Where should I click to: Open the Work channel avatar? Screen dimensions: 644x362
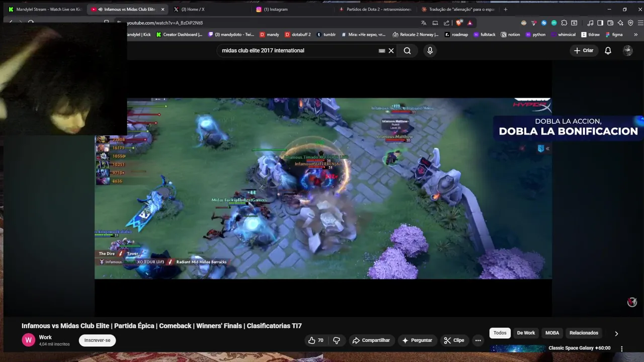pyautogui.click(x=28, y=340)
